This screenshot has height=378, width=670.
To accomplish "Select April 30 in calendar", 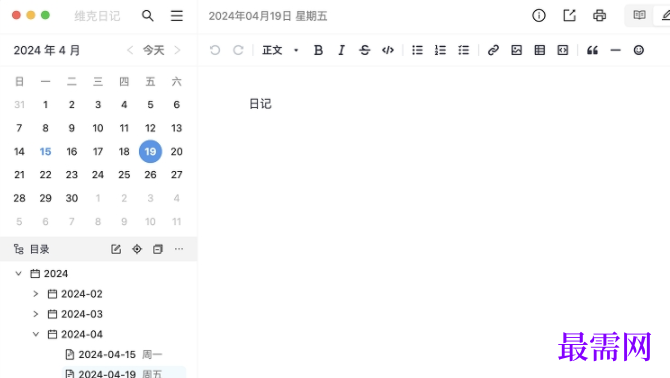I will pyautogui.click(x=72, y=198).
